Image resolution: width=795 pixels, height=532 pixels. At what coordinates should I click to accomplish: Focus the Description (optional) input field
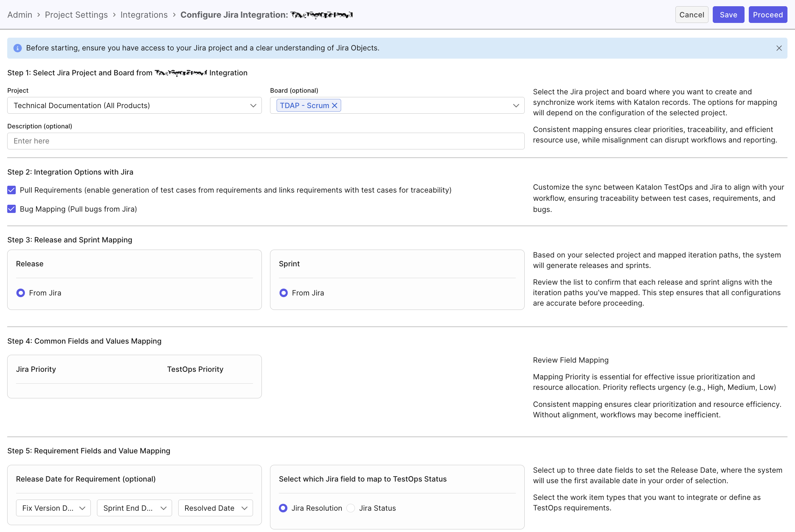tap(266, 141)
